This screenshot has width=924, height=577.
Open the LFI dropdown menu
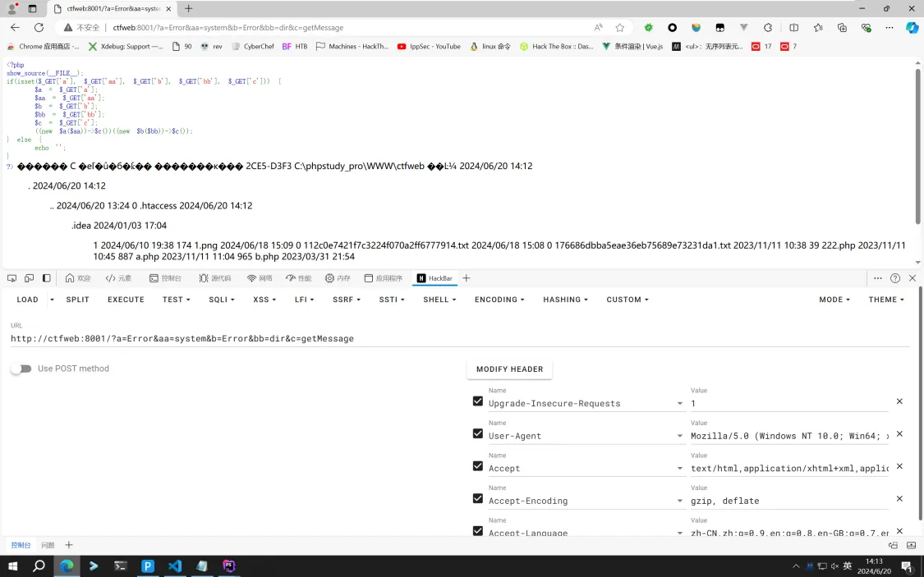point(305,300)
